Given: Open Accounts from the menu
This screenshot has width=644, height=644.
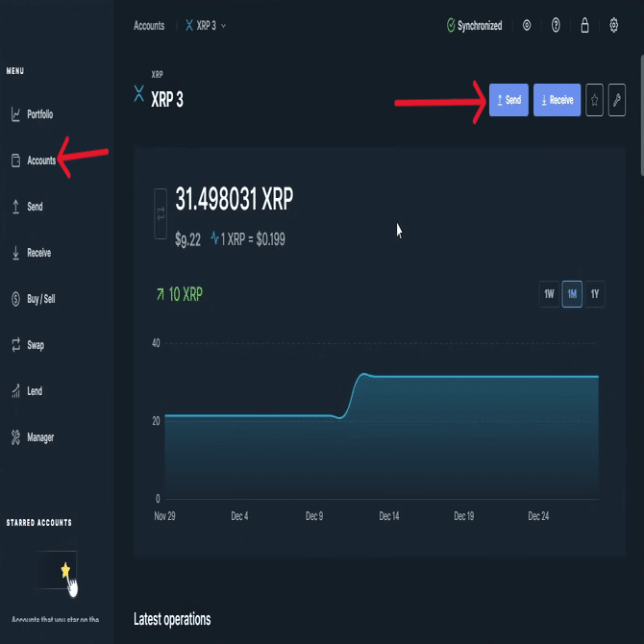Looking at the screenshot, I should (x=41, y=161).
